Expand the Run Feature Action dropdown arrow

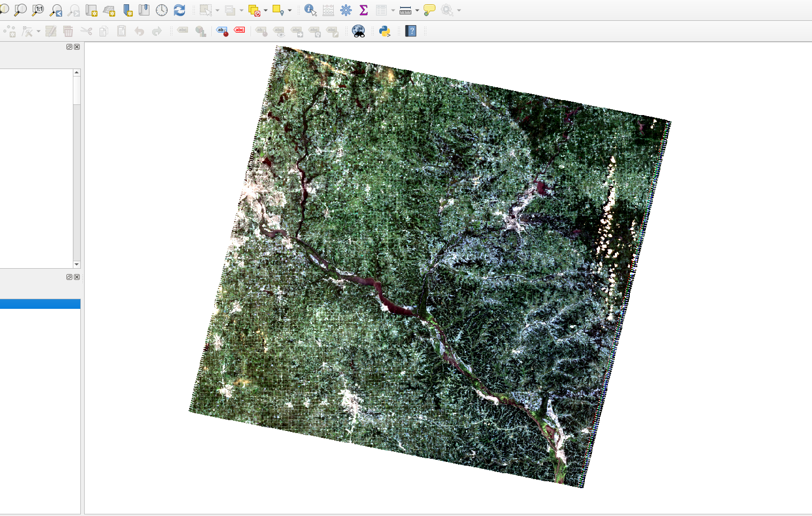(x=459, y=10)
